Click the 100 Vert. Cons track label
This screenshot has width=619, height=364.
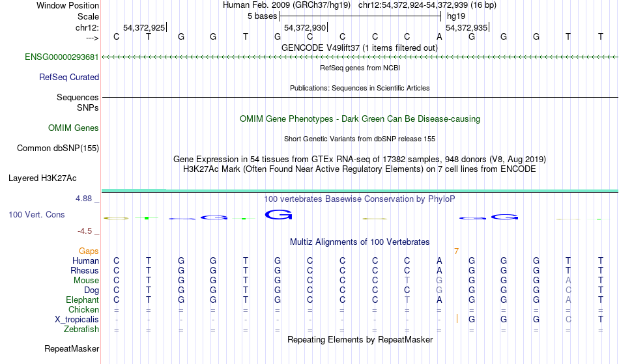tap(36, 215)
